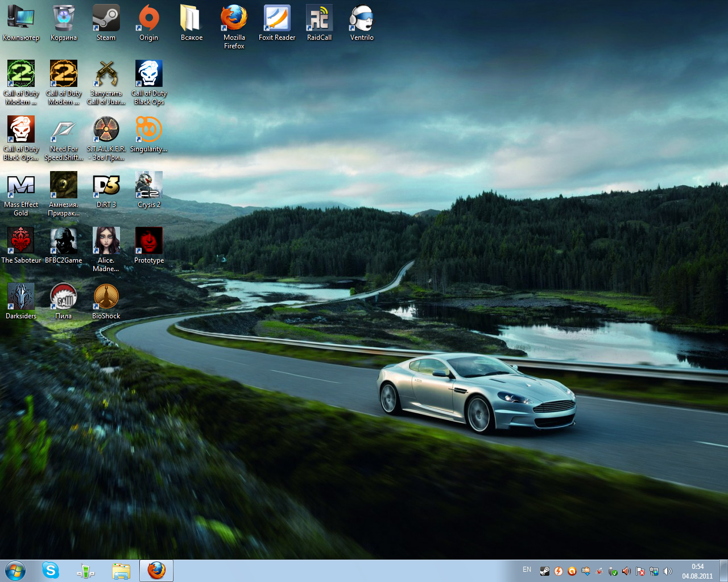728x582 pixels.
Task: Open the Windows Start menu
Action: pos(15,571)
